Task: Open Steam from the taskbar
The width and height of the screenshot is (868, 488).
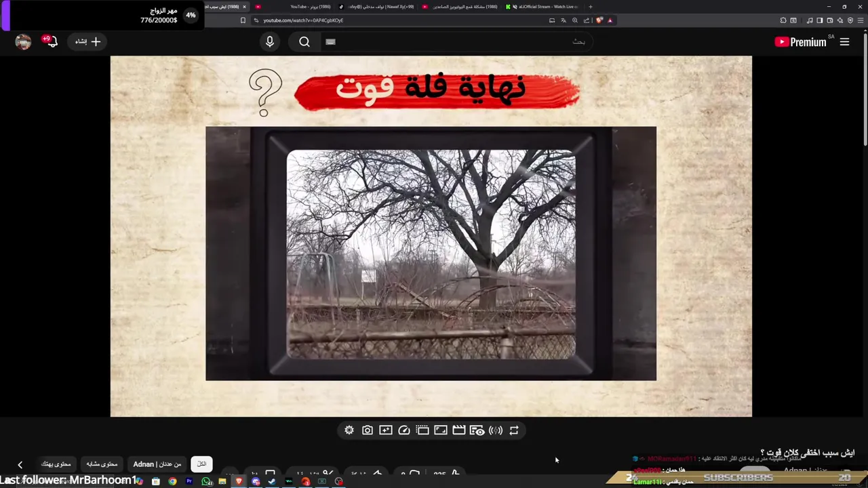Action: (x=272, y=481)
